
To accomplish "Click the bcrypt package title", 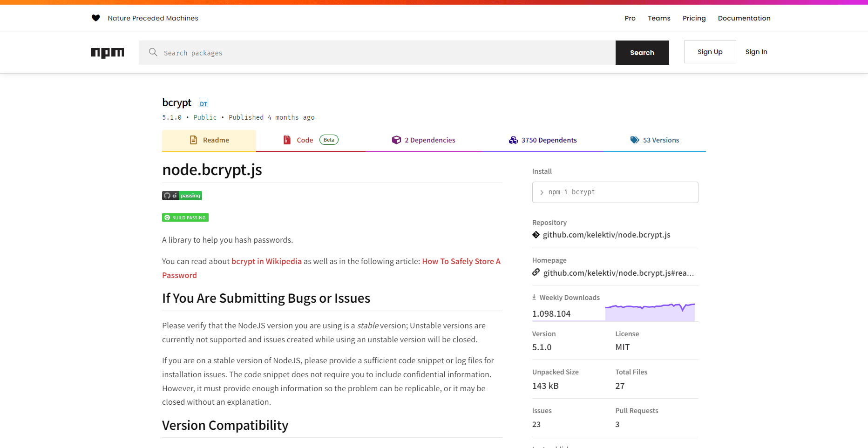I will click(x=176, y=102).
